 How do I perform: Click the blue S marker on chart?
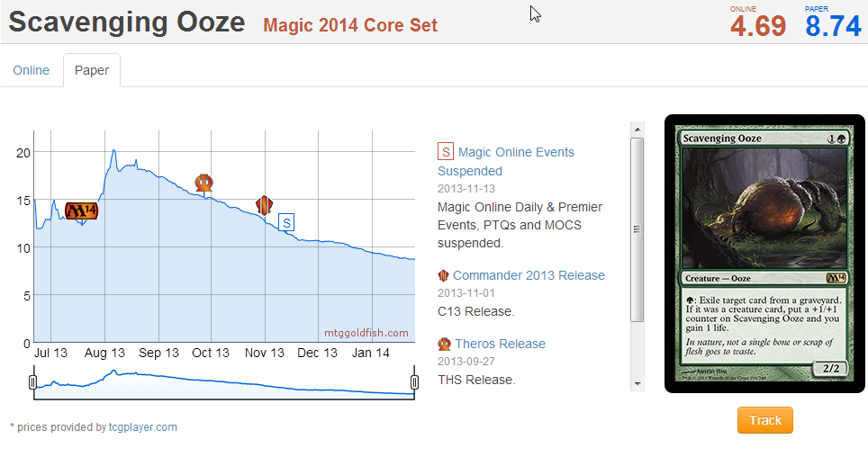click(286, 222)
